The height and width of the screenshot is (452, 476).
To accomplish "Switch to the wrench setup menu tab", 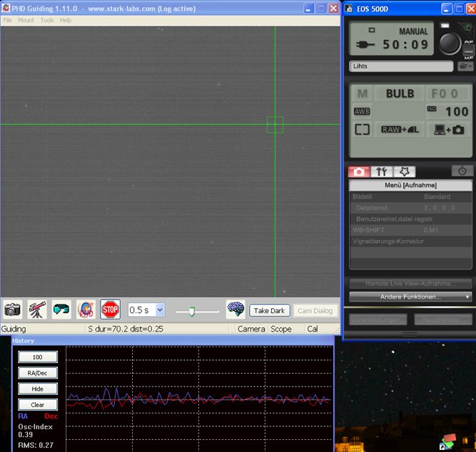I will coord(382,172).
